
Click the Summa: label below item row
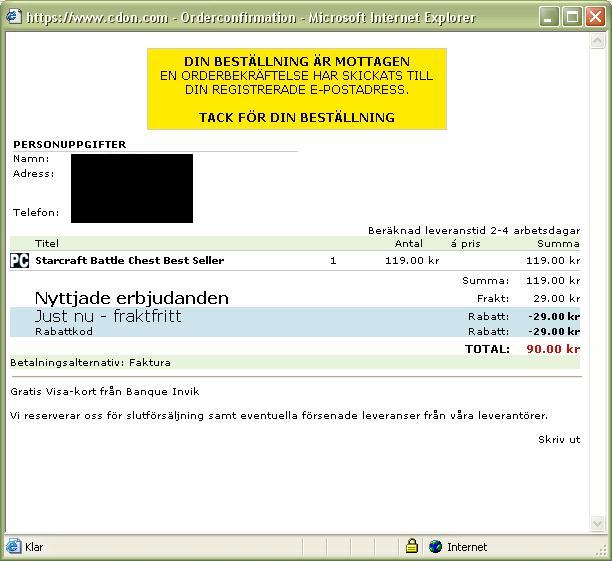pos(486,280)
